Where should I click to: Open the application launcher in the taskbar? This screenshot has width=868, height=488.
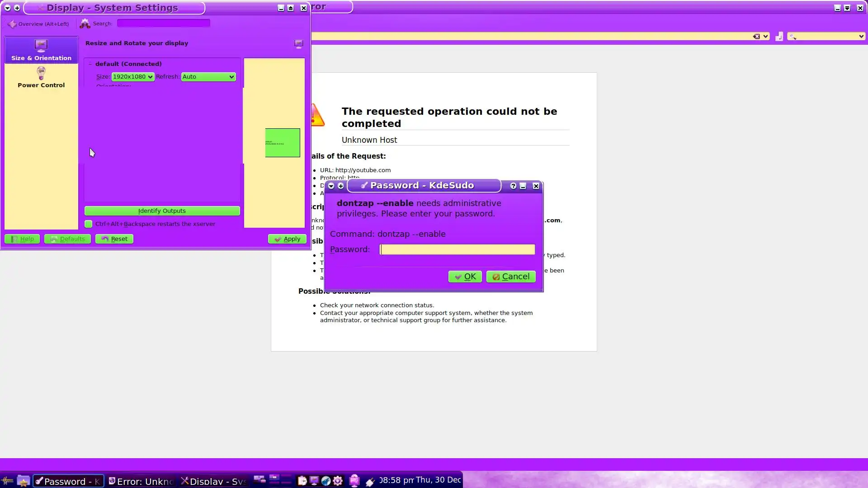pos(7,481)
